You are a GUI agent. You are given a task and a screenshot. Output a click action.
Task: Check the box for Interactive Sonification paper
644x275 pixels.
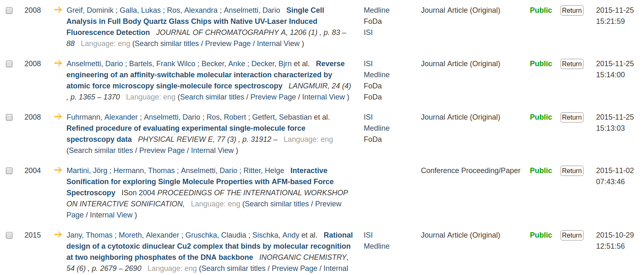coord(9,171)
